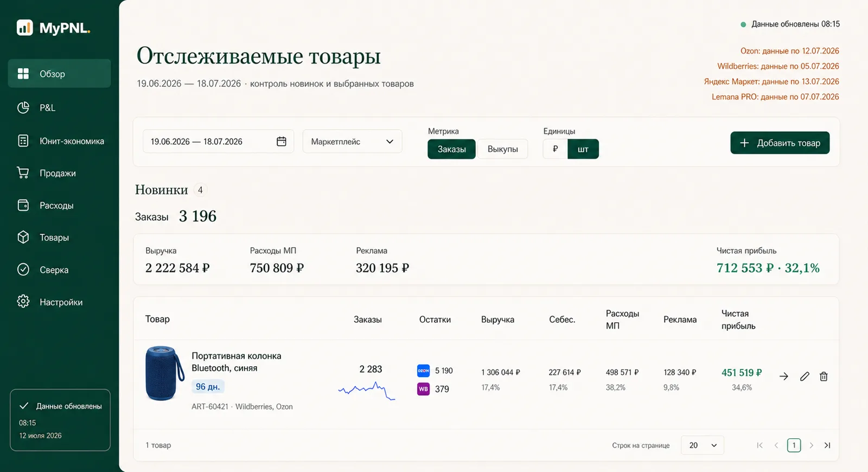Click the Чистая прибыль column header
Screen dimensions: 868x472
click(x=738, y=320)
